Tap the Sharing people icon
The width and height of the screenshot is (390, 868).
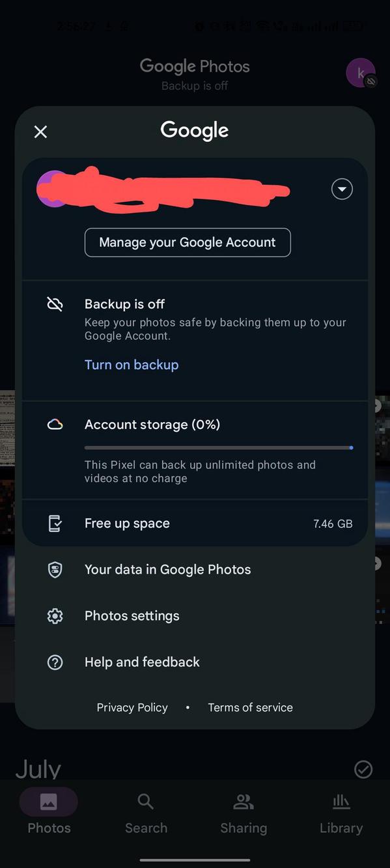coord(244,802)
